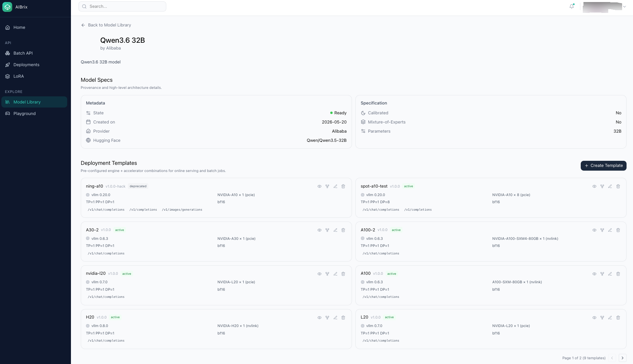Fork the A100-2 template
This screenshot has height=364, width=633.
pyautogui.click(x=602, y=230)
